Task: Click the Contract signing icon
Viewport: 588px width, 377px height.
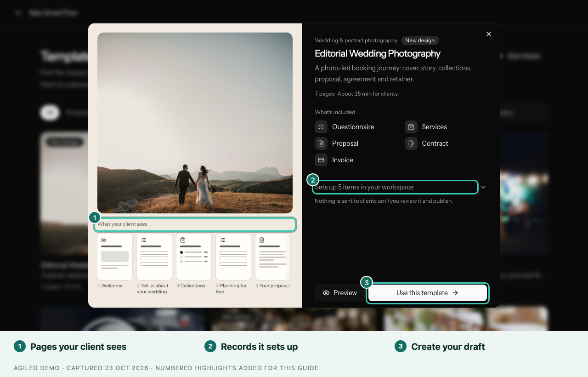Action: (x=411, y=143)
